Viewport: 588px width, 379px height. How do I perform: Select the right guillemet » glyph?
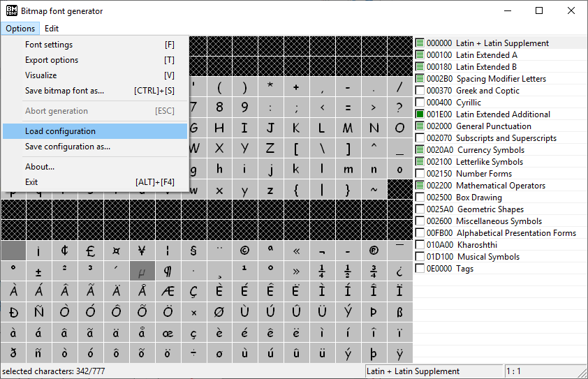tap(296, 271)
